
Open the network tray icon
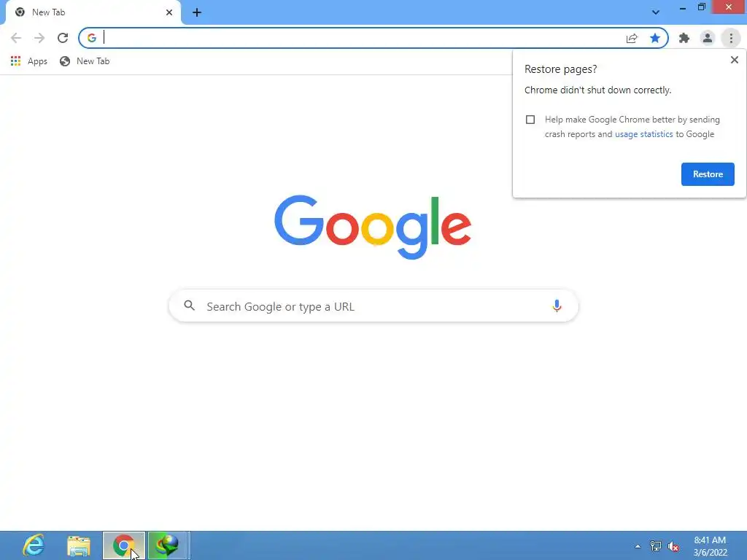tap(656, 546)
